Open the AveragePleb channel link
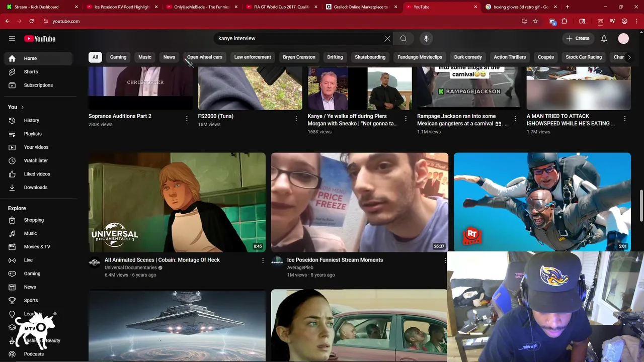Screen dimensions: 644x362 pyautogui.click(x=300, y=267)
